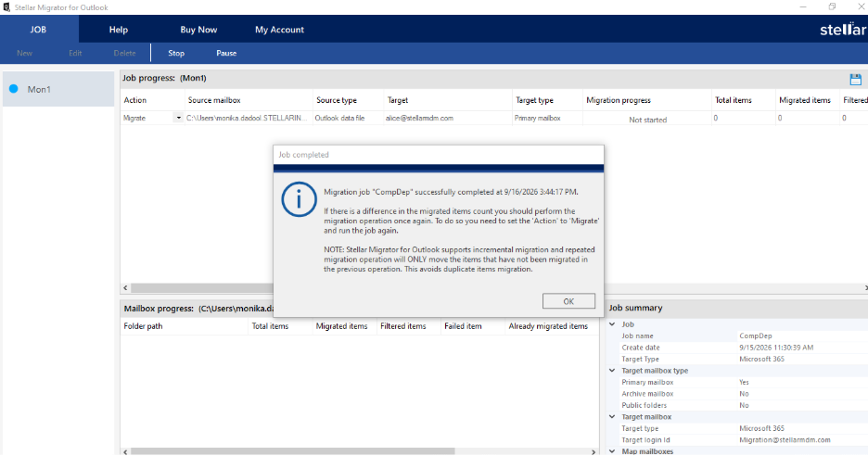Collapse the Map mailboxes section
The image size is (868, 456).
click(x=612, y=451)
